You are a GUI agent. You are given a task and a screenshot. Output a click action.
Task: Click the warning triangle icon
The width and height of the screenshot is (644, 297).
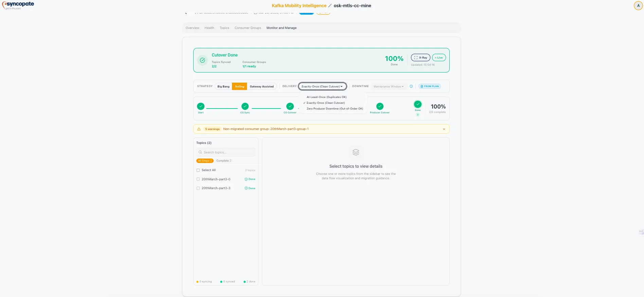point(199,129)
